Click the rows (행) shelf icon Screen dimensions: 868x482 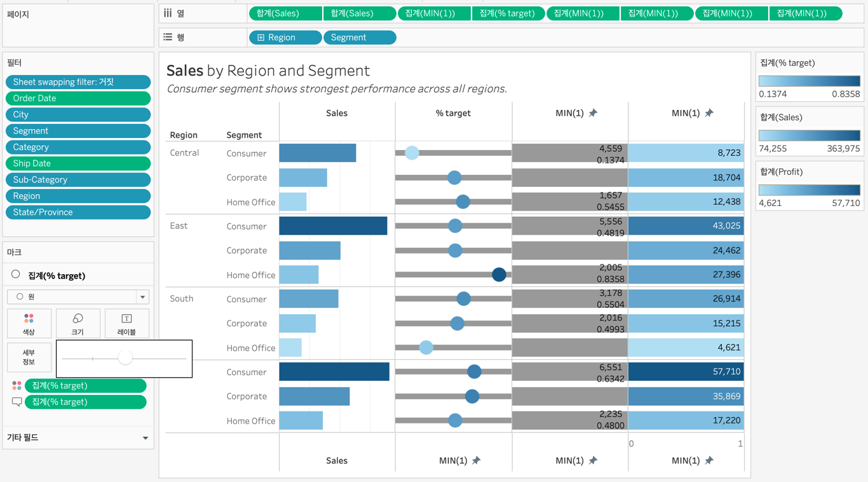pos(168,38)
